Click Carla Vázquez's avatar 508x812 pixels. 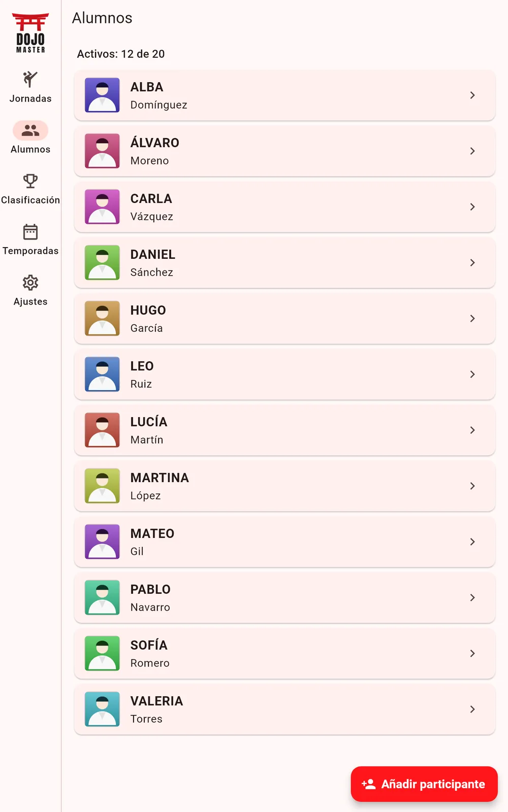coord(102,207)
